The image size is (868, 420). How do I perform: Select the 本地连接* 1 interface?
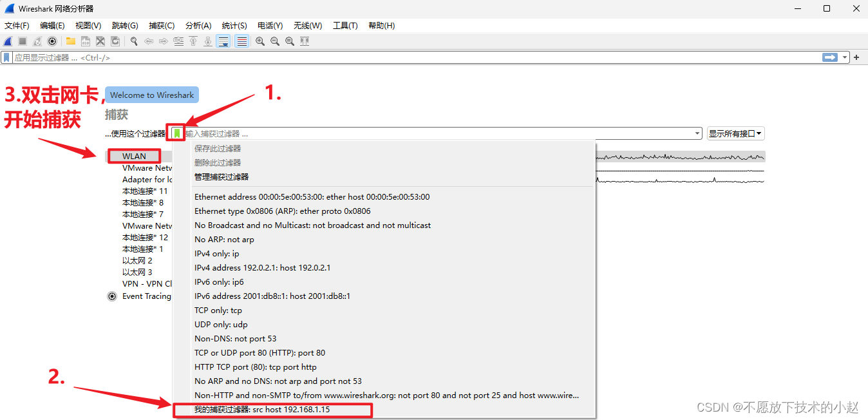coord(143,249)
